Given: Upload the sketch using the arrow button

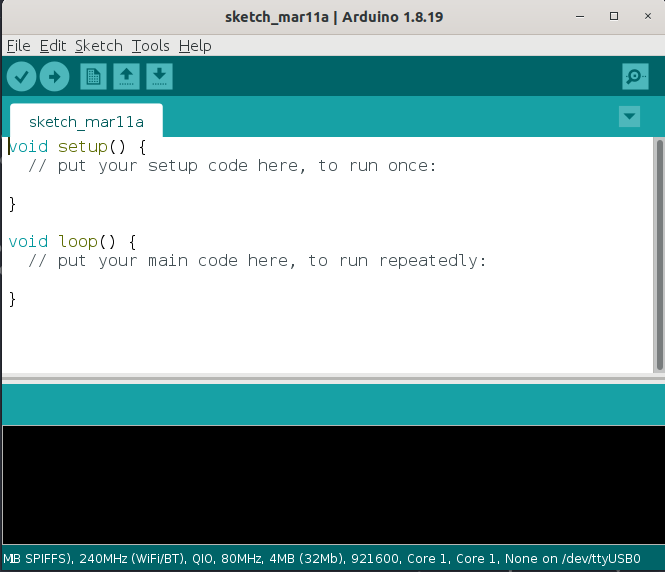Looking at the screenshot, I should 54,77.
